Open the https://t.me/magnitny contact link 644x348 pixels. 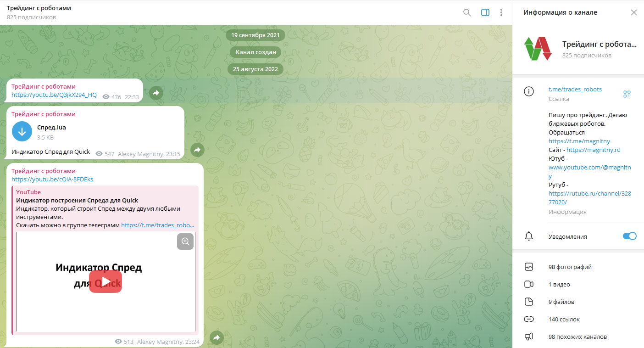tap(579, 141)
